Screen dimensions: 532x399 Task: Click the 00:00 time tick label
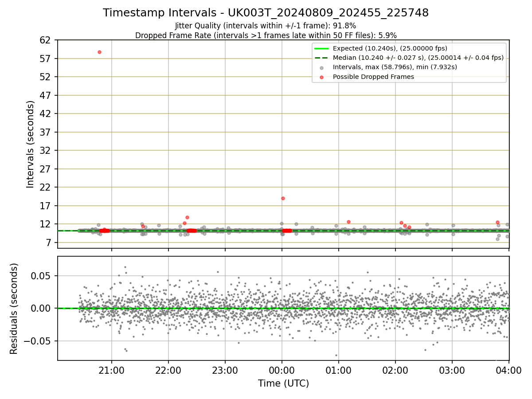[282, 370]
